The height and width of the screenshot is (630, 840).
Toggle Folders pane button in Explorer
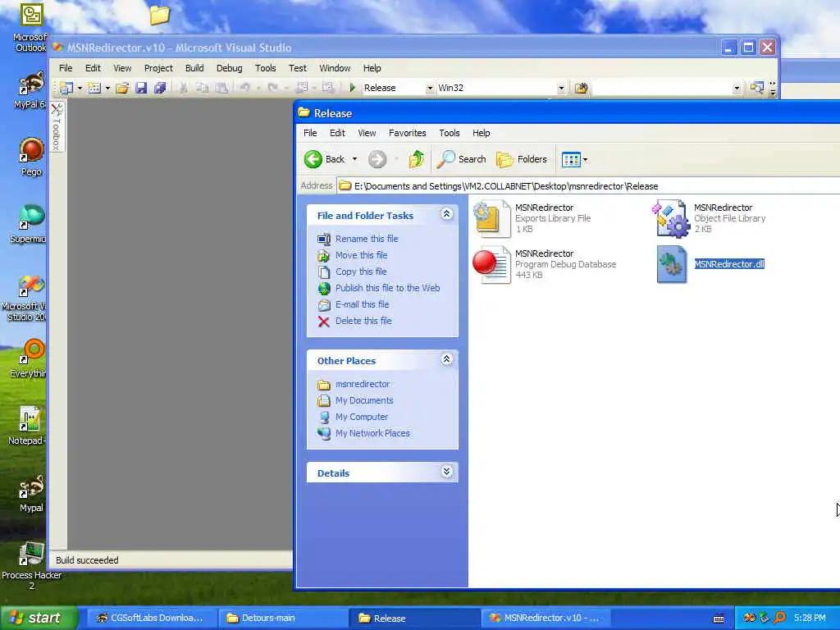522,159
